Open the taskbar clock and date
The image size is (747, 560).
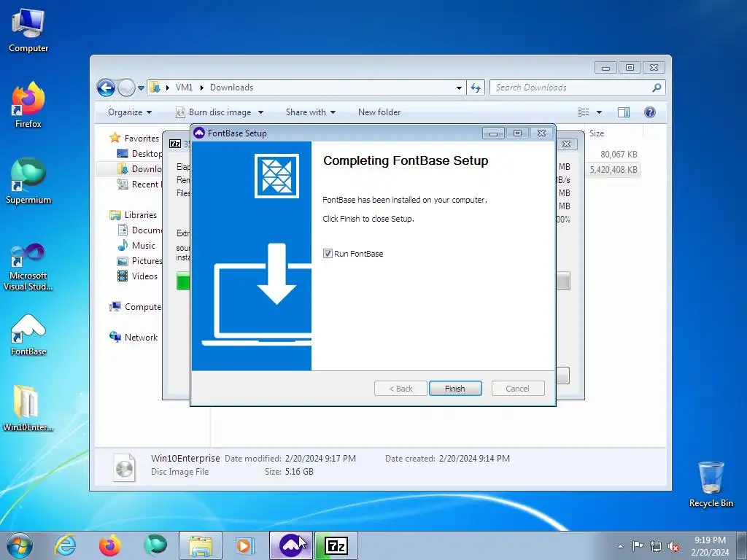coord(710,546)
